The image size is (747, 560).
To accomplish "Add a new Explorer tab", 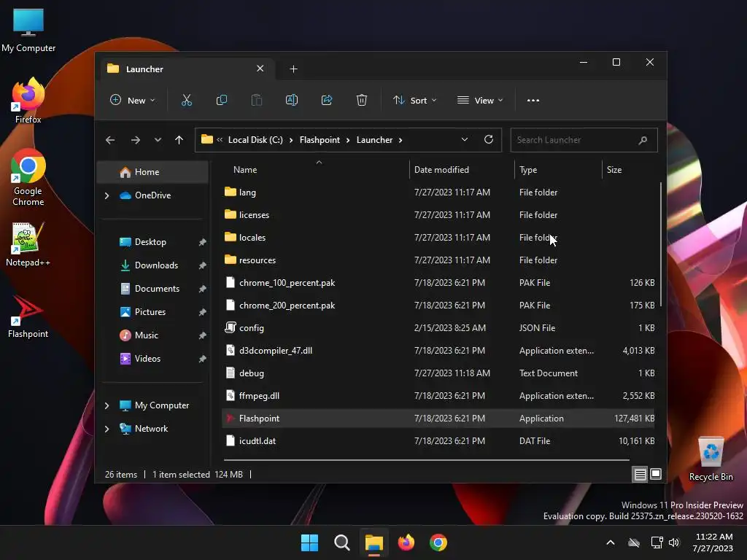I will [293, 69].
